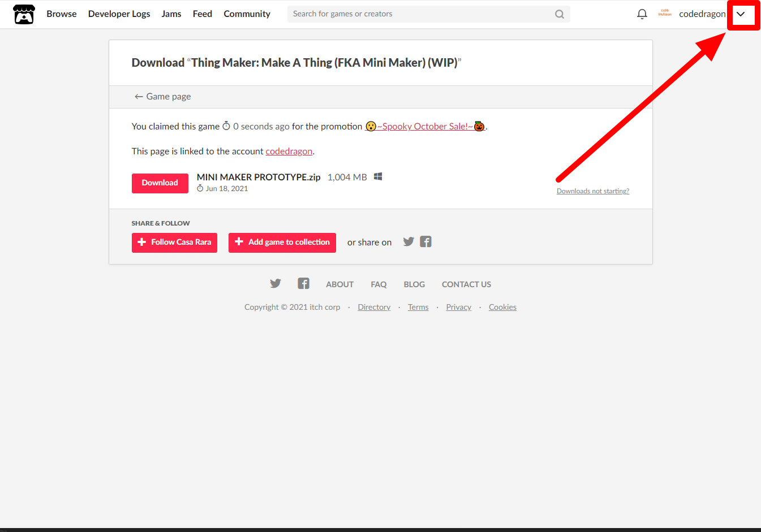Open the Directory footer link
This screenshot has width=761, height=532.
[x=374, y=307]
